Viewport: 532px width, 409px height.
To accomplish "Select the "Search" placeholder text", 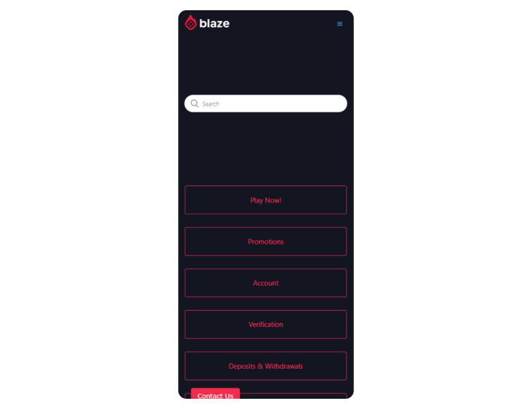I will tap(211, 104).
